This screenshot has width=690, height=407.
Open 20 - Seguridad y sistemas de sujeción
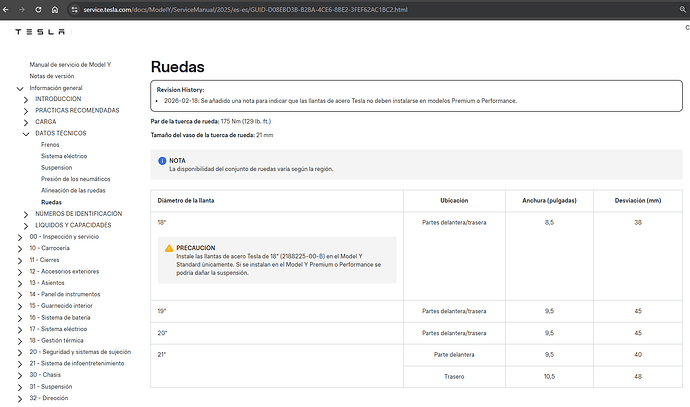click(80, 352)
